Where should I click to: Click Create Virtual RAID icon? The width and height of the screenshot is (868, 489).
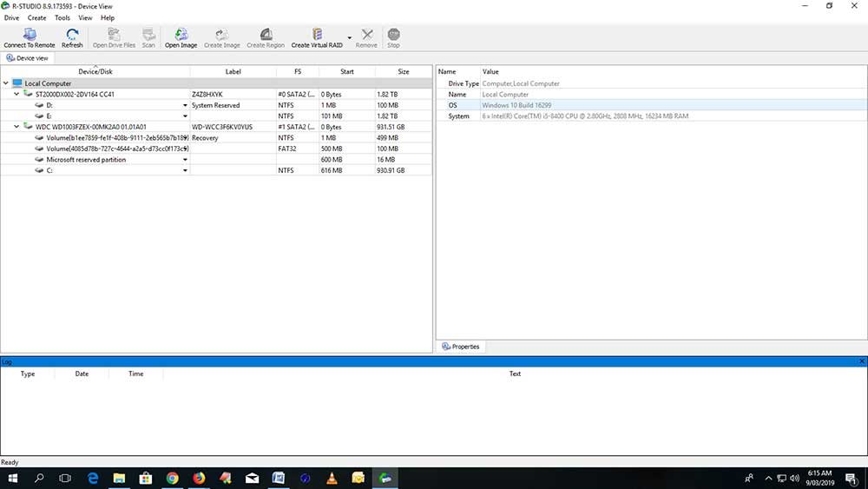tap(317, 38)
